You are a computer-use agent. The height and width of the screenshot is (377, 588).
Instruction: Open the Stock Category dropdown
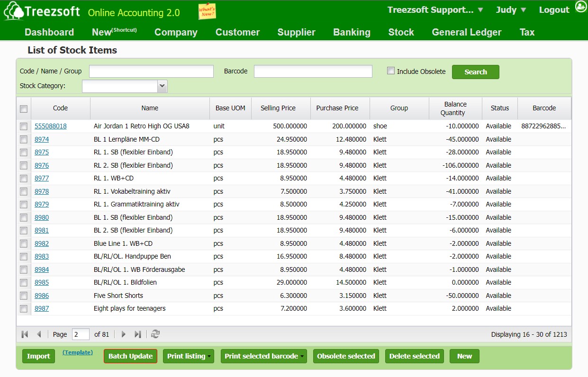[x=163, y=86]
